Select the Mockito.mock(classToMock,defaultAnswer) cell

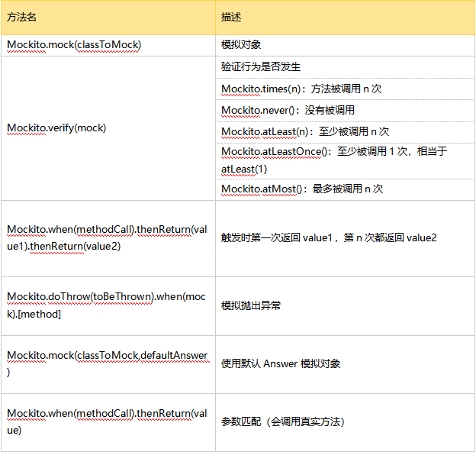point(108,364)
